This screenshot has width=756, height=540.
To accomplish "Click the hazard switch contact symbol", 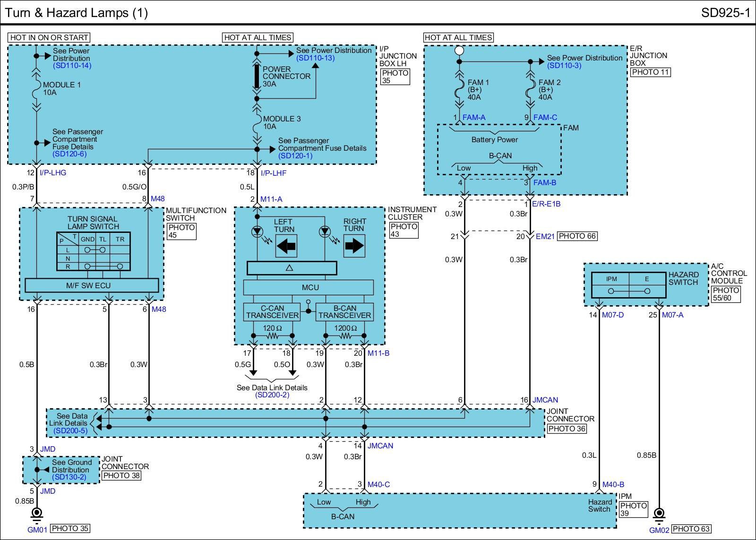I will click(629, 291).
